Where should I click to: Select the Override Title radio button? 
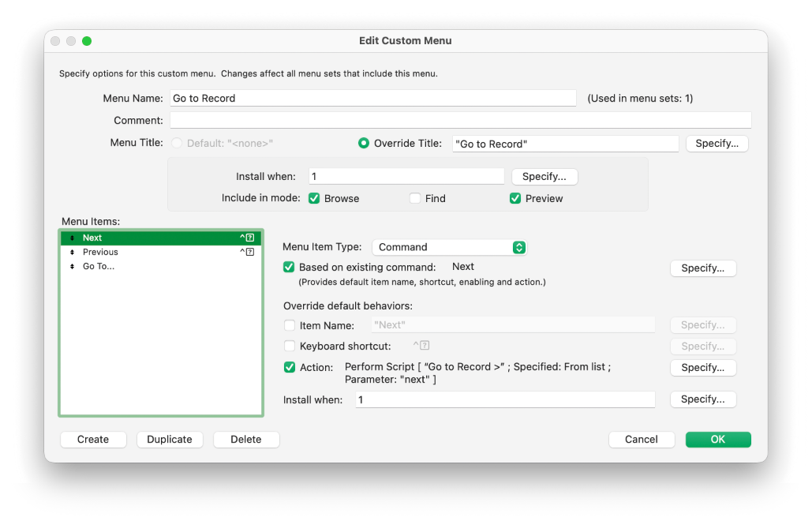coord(362,143)
